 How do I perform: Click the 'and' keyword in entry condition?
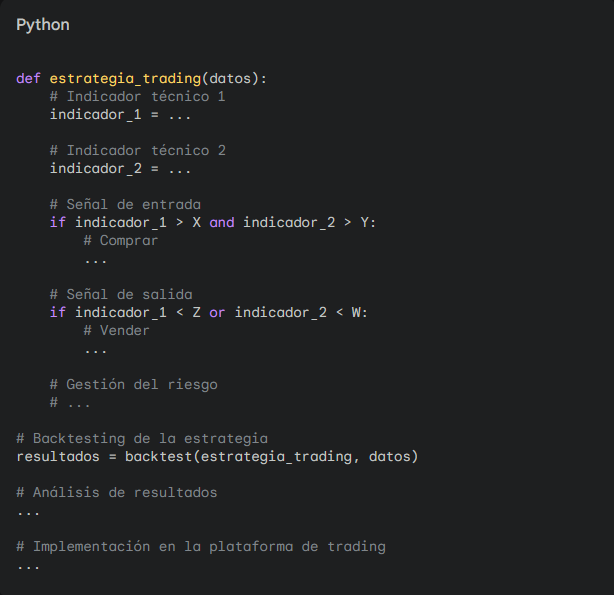coord(221,222)
